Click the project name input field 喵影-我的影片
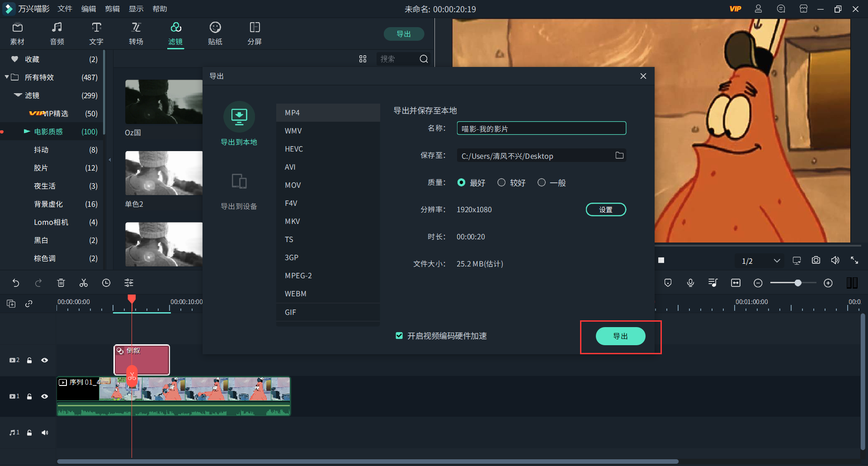Viewport: 868px width, 466px height. pos(541,128)
